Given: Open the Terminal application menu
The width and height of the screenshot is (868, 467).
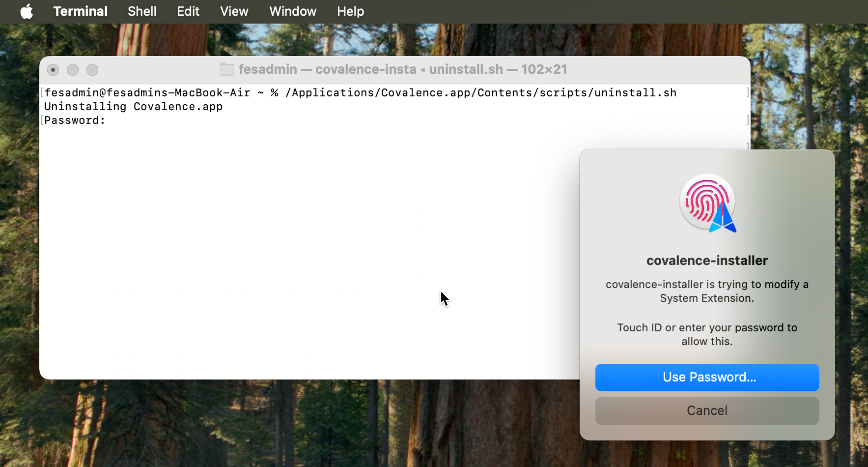Looking at the screenshot, I should point(81,11).
